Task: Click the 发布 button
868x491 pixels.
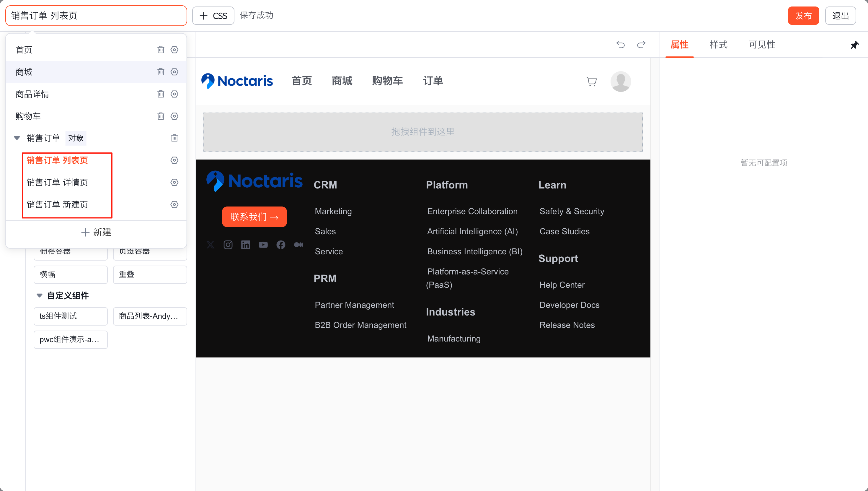Action: tap(803, 16)
